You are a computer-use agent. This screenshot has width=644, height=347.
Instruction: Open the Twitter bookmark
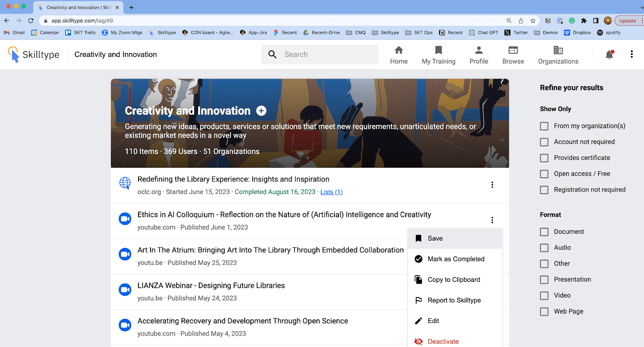516,33
